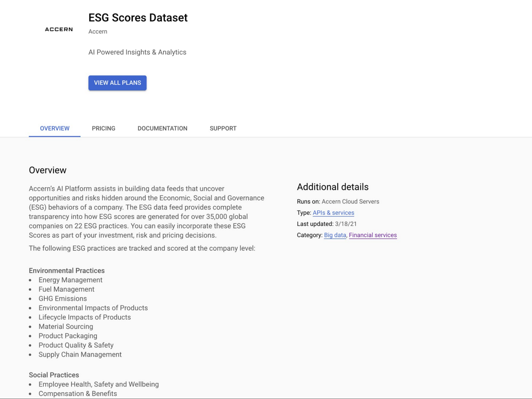Click Lifecycle Impacts of Products item
532x399 pixels.
[x=85, y=317]
